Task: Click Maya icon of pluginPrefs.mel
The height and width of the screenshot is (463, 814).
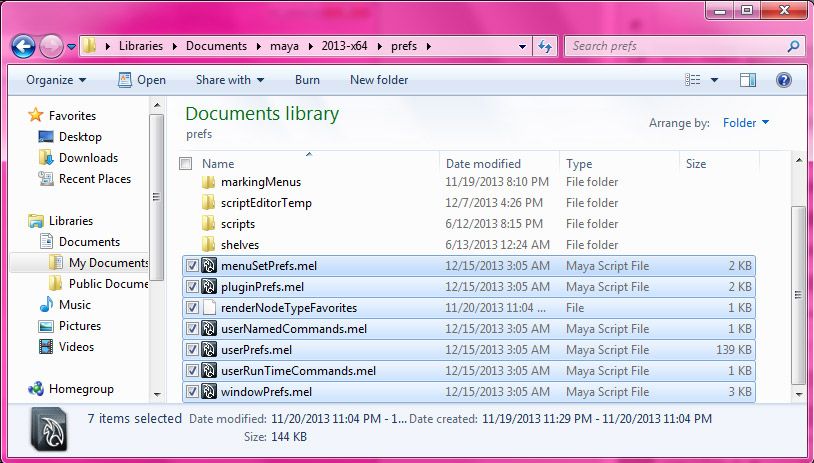Action: pyautogui.click(x=209, y=287)
